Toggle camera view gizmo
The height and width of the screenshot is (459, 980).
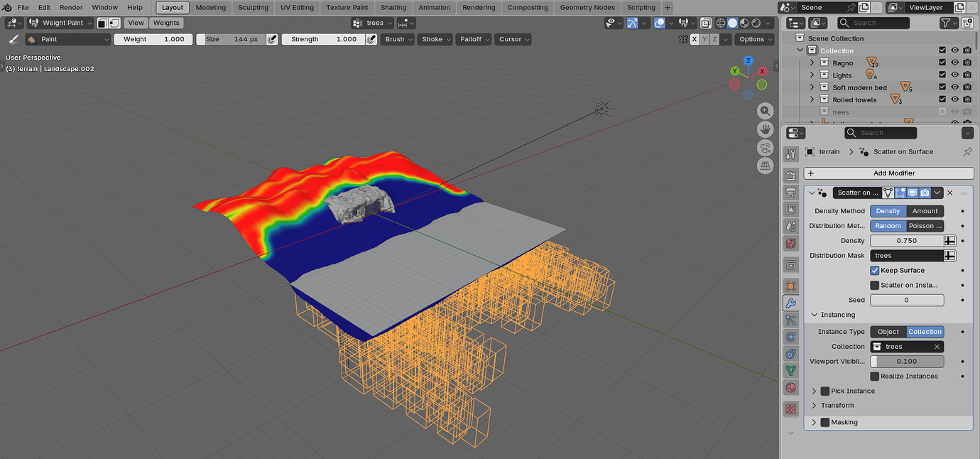[x=765, y=148]
